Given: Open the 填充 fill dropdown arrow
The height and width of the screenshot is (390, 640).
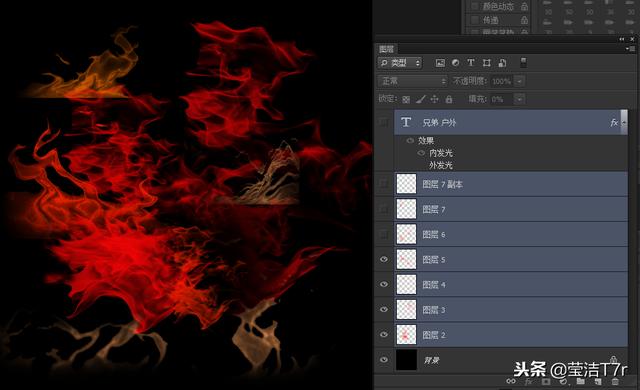Looking at the screenshot, I should coord(519,99).
